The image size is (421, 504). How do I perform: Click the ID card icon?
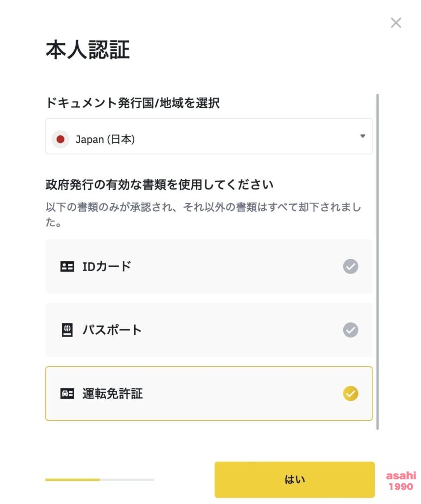coord(67,266)
